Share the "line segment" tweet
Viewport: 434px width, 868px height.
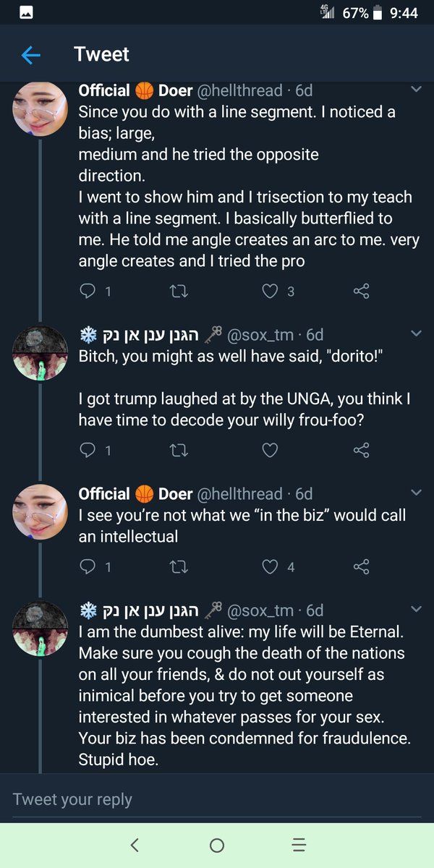pos(361,292)
